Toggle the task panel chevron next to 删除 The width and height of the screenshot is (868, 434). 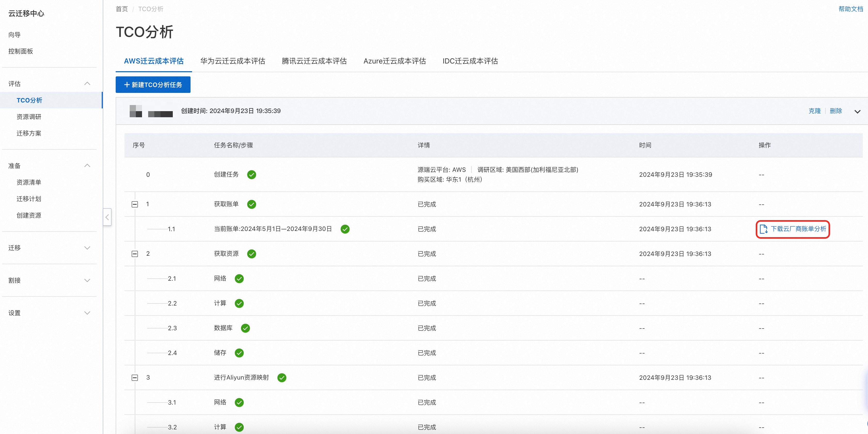(858, 111)
